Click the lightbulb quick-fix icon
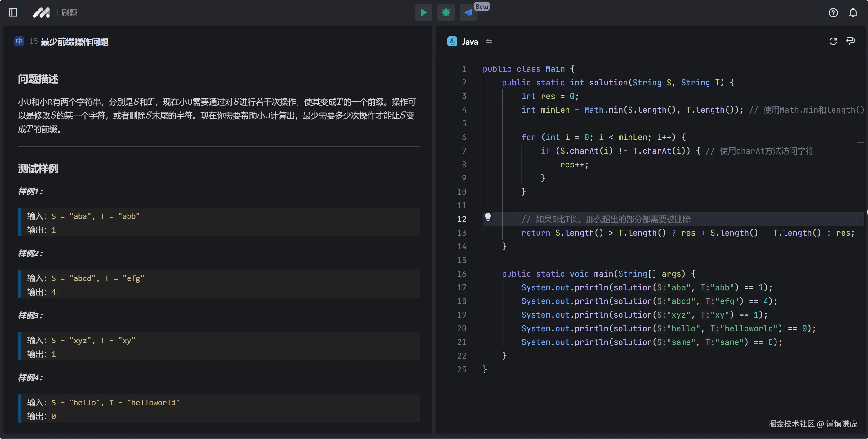This screenshot has height=439, width=868. point(488,217)
